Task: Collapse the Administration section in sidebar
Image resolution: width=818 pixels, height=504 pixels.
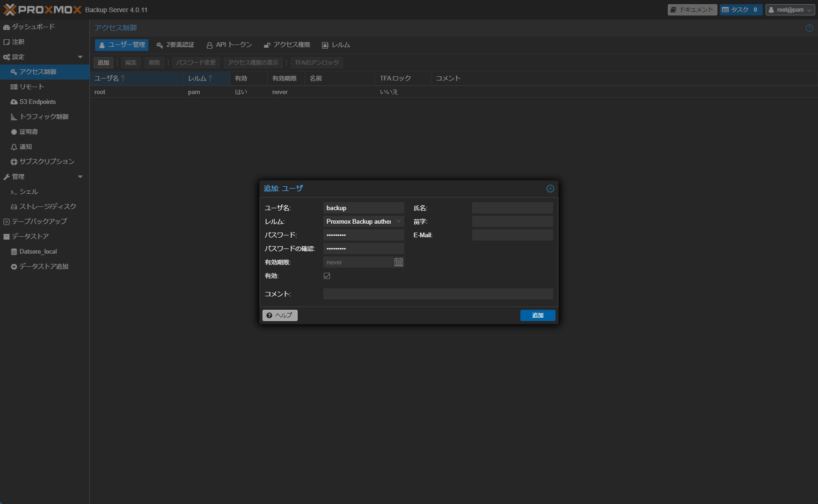Action: coord(80,177)
